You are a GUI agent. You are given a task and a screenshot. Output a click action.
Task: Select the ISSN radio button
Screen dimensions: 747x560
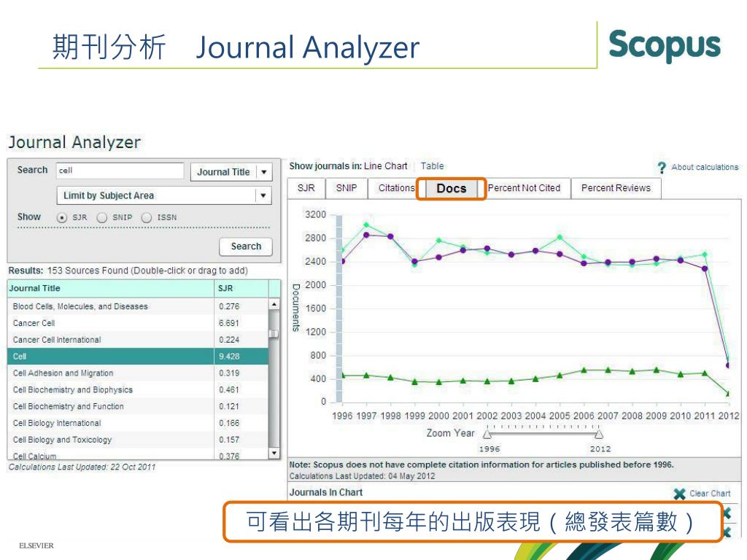146,217
